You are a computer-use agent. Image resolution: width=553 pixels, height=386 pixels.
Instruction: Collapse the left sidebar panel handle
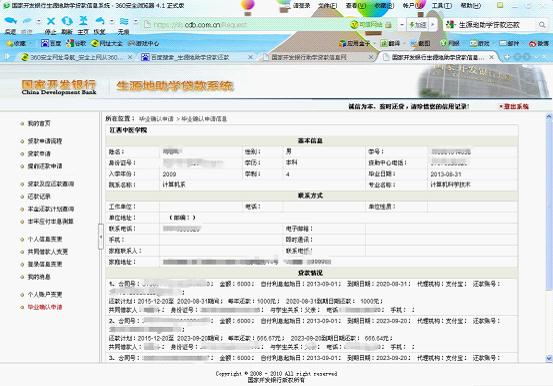(101, 236)
